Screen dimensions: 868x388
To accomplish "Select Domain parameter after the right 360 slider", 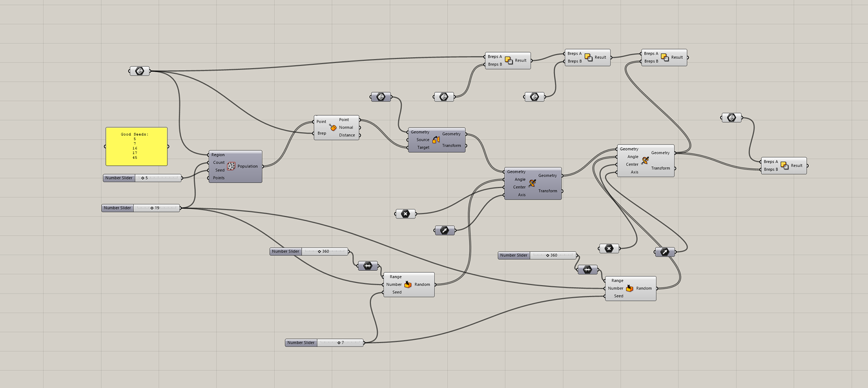I will pos(588,270).
